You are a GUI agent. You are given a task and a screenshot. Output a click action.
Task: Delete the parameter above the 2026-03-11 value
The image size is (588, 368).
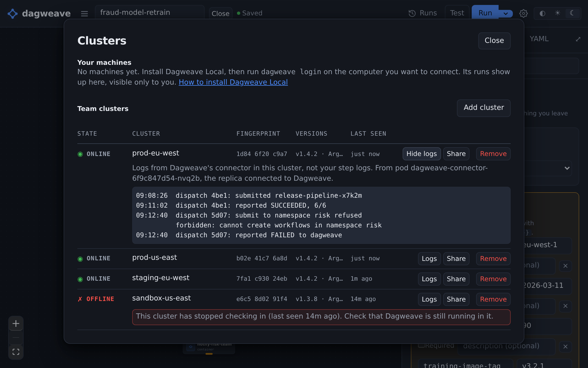(x=565, y=266)
